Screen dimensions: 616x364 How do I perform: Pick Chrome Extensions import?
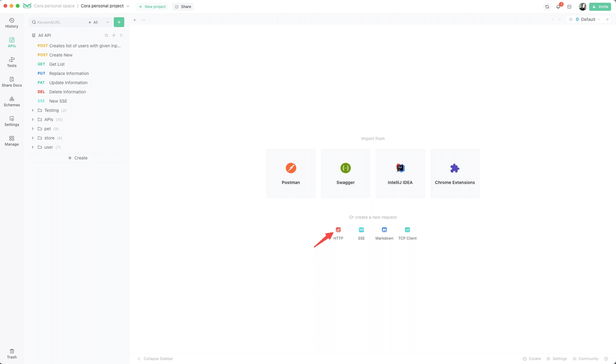(455, 173)
